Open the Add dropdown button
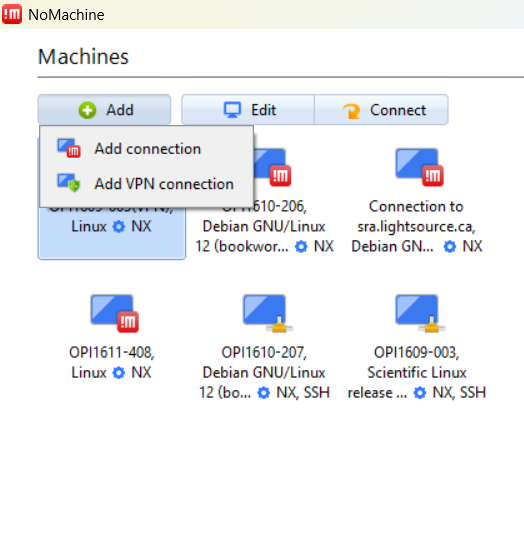Image resolution: width=524 pixels, height=548 pixels. (x=104, y=110)
